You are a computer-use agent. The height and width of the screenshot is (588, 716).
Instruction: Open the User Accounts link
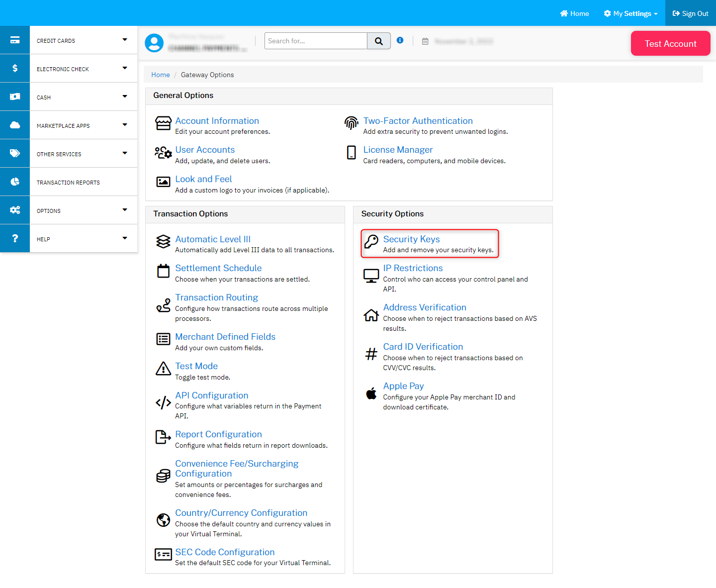coord(205,150)
